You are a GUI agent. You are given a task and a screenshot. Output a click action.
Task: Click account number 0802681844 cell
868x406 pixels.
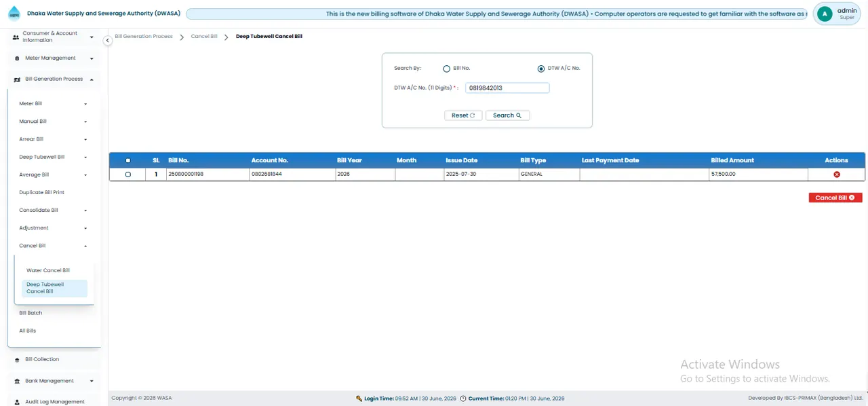point(292,174)
